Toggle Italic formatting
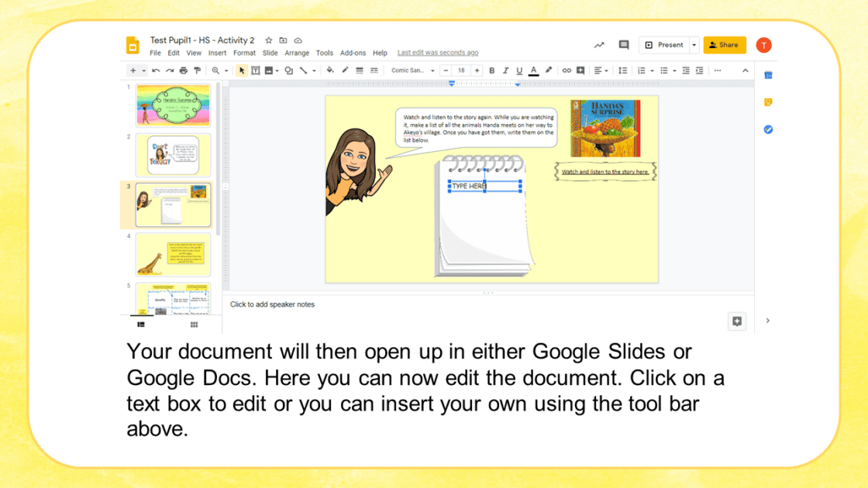 click(505, 70)
